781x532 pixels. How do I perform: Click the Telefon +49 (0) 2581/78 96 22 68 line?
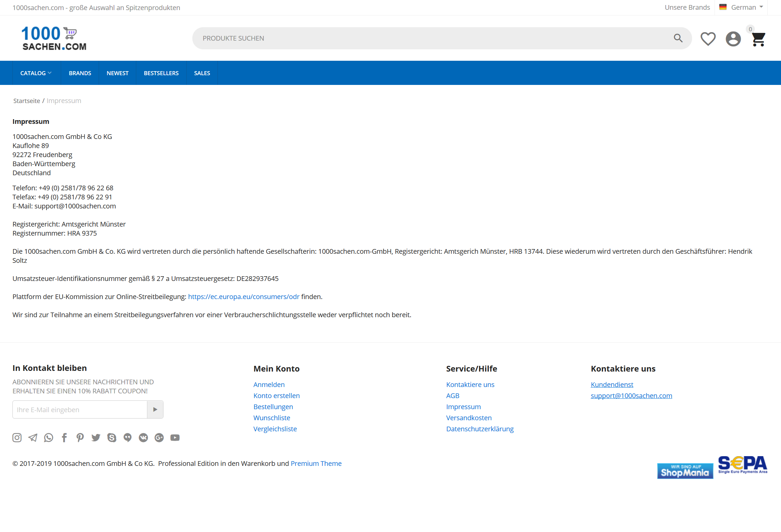point(63,188)
